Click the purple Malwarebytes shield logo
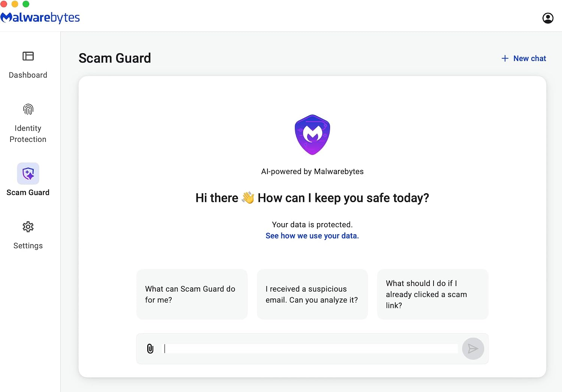The height and width of the screenshot is (392, 562). (312, 135)
